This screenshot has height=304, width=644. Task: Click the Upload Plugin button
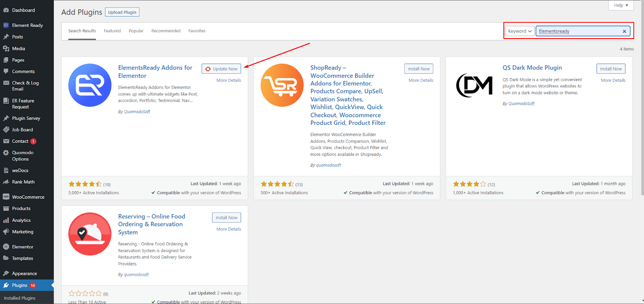122,12
